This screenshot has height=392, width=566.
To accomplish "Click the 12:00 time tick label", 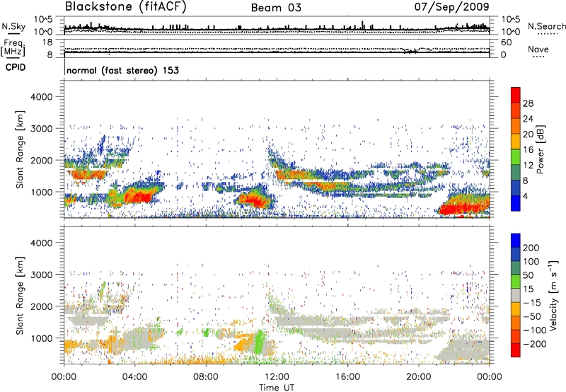I will coord(277,377).
